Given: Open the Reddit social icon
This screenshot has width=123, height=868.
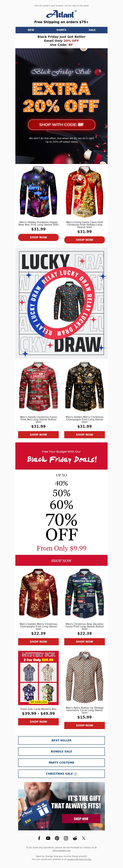Looking at the screenshot, I should point(75,838).
